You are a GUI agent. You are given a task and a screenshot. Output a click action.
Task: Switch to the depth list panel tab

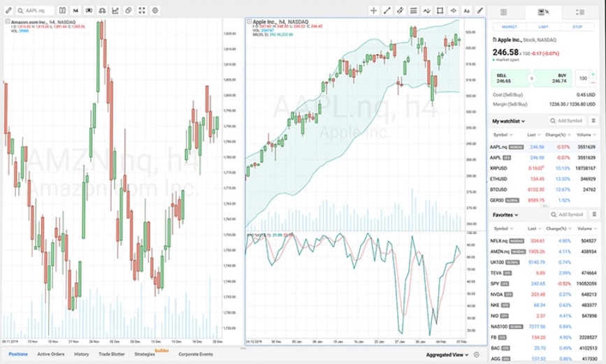(x=579, y=13)
